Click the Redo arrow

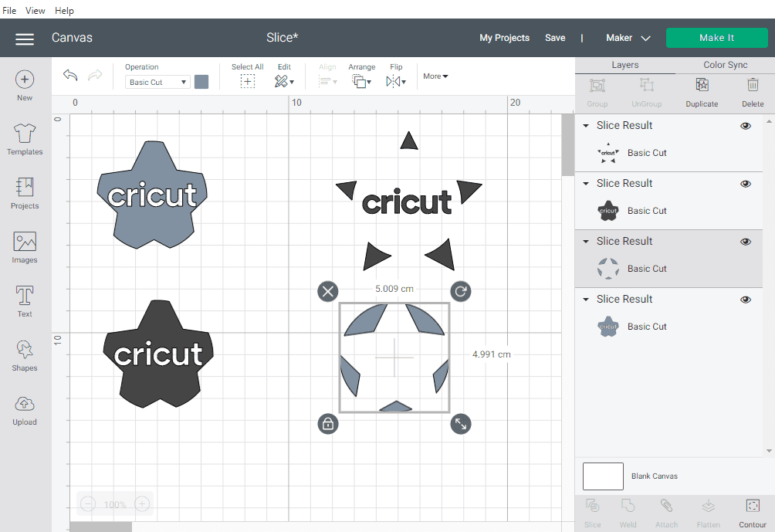coord(95,75)
